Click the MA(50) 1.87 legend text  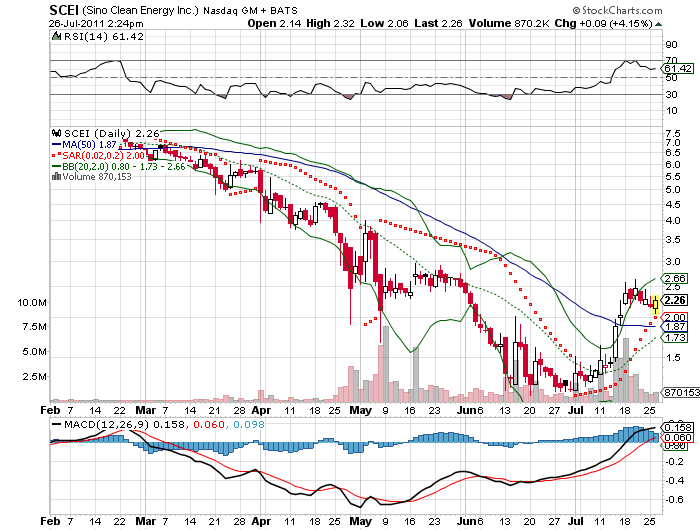89,144
